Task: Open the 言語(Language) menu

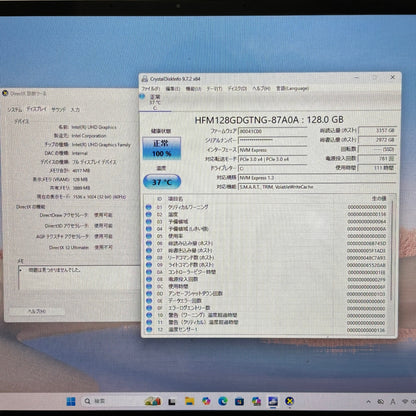Action: click(x=292, y=88)
